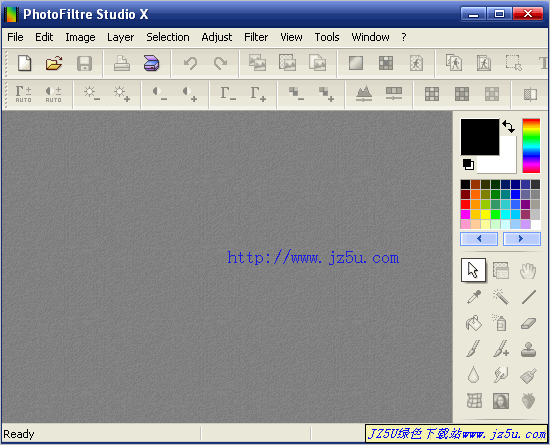Show next palette with right arrow
This screenshot has height=445, width=550.
(x=522, y=239)
